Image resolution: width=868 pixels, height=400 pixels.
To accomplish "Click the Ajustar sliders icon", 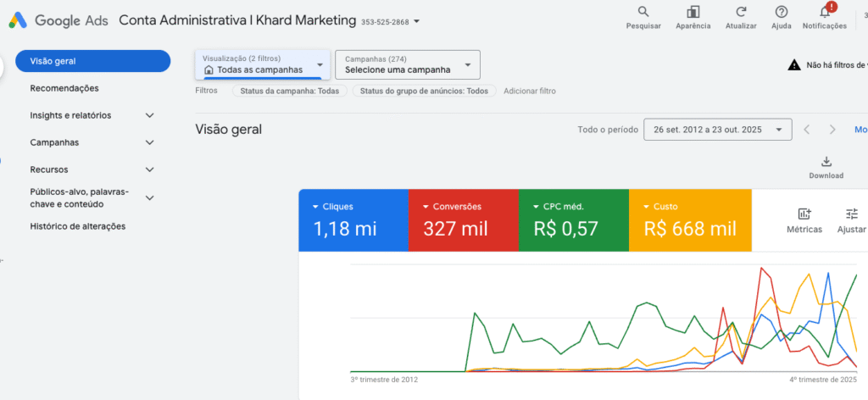I will pos(851,214).
